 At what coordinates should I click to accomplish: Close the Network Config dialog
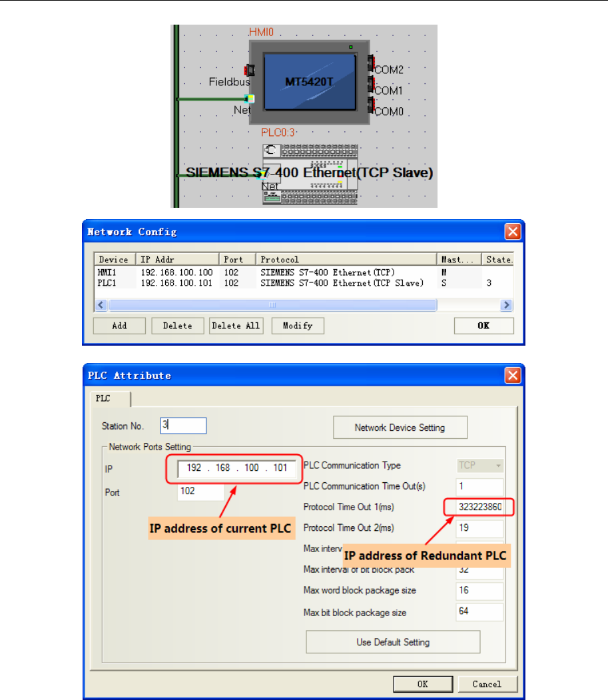(513, 231)
